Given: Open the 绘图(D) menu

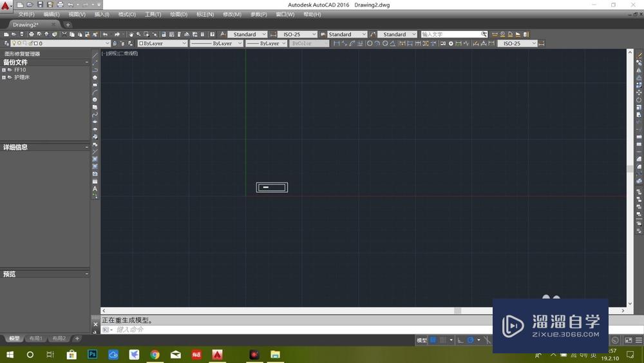Looking at the screenshot, I should (x=178, y=14).
